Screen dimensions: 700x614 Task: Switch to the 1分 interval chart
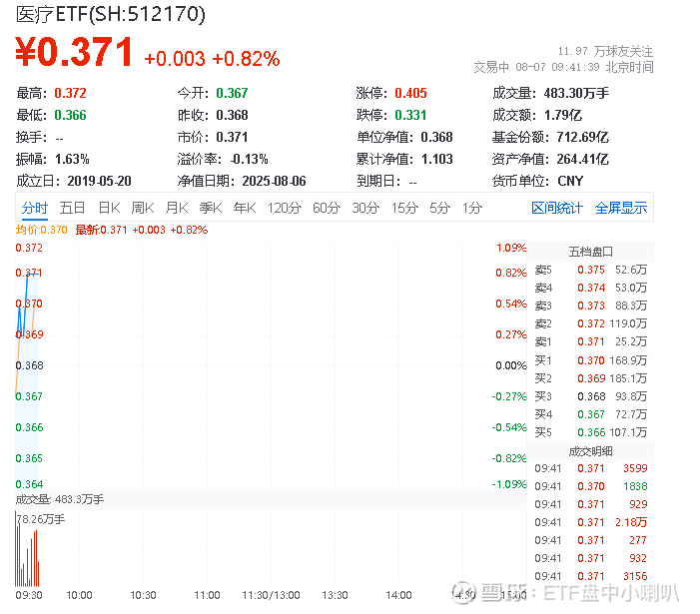[472, 208]
